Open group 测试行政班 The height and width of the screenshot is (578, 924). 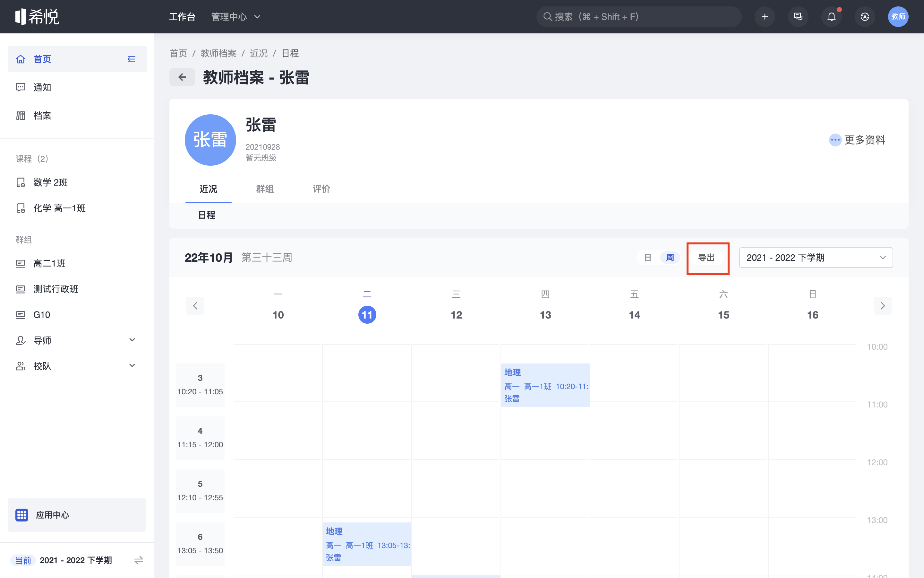(77, 289)
